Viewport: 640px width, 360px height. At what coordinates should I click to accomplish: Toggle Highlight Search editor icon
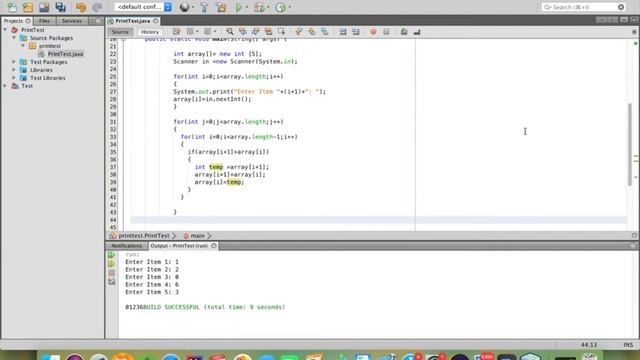pyautogui.click(x=269, y=32)
